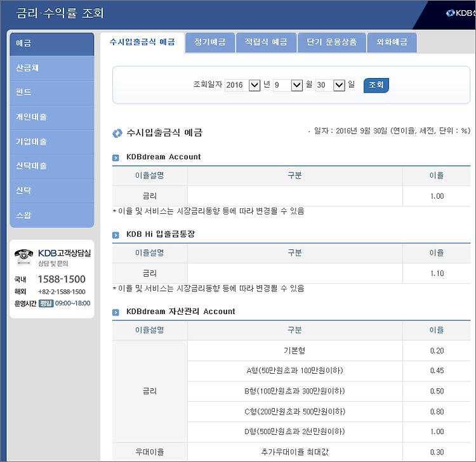Click the telephone icon in customer service box

[x=23, y=256]
